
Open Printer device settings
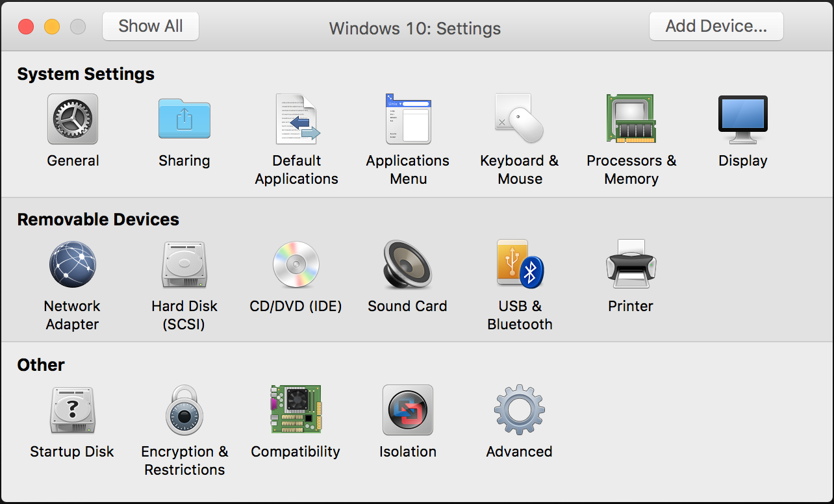point(631,264)
